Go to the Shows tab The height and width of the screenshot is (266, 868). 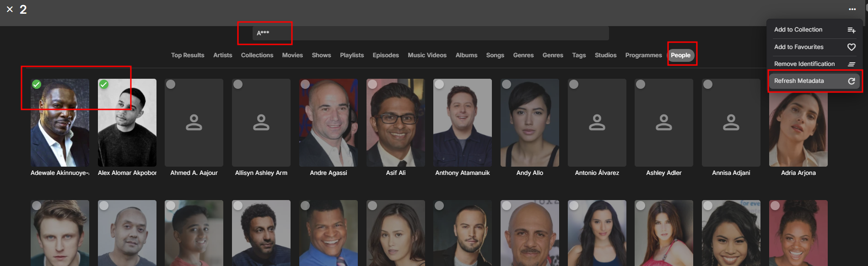pos(321,55)
